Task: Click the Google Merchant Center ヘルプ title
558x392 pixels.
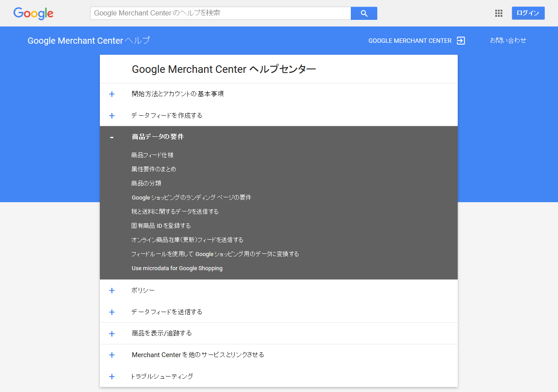Action: coord(89,41)
